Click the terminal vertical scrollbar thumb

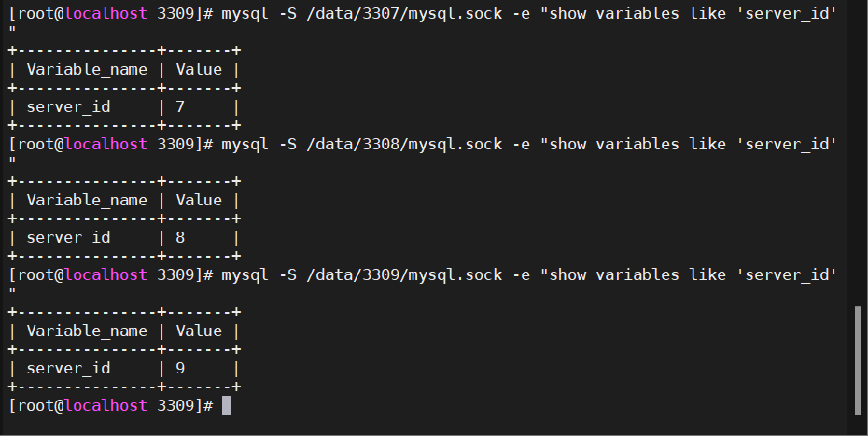click(x=858, y=360)
